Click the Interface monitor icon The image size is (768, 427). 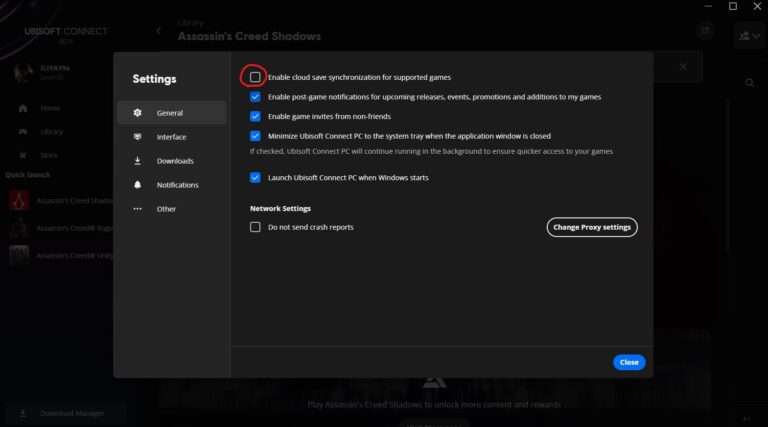138,137
